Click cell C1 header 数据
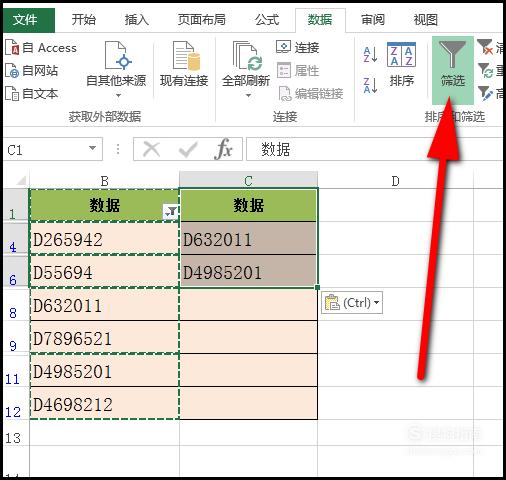The height and width of the screenshot is (480, 506). 248,205
